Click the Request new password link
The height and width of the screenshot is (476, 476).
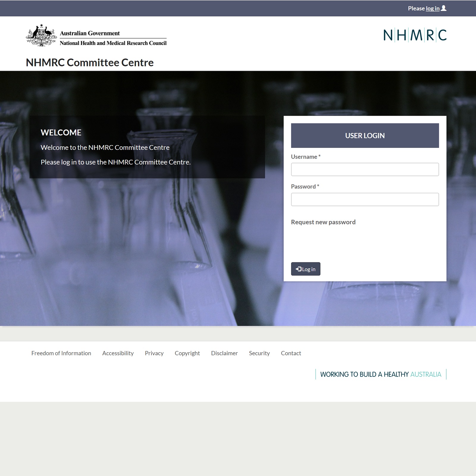pos(323,222)
